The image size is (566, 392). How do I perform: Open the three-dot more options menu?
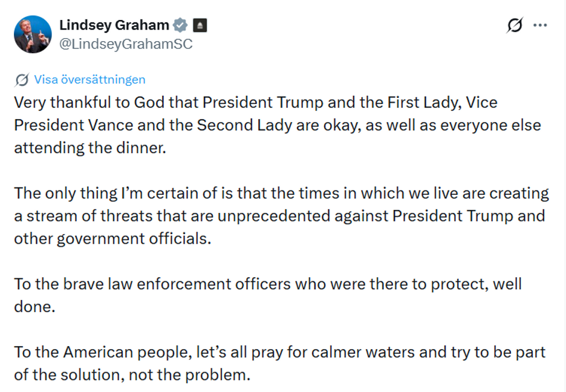tap(540, 25)
